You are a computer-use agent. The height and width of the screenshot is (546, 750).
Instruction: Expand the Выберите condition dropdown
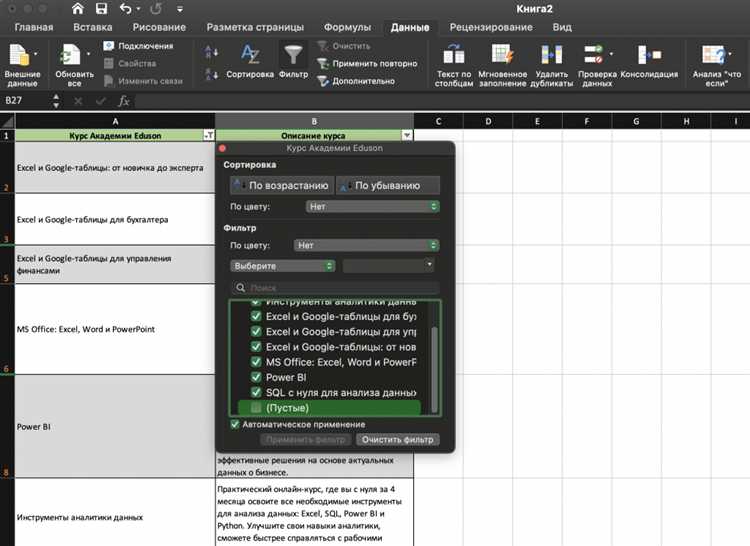(x=282, y=266)
